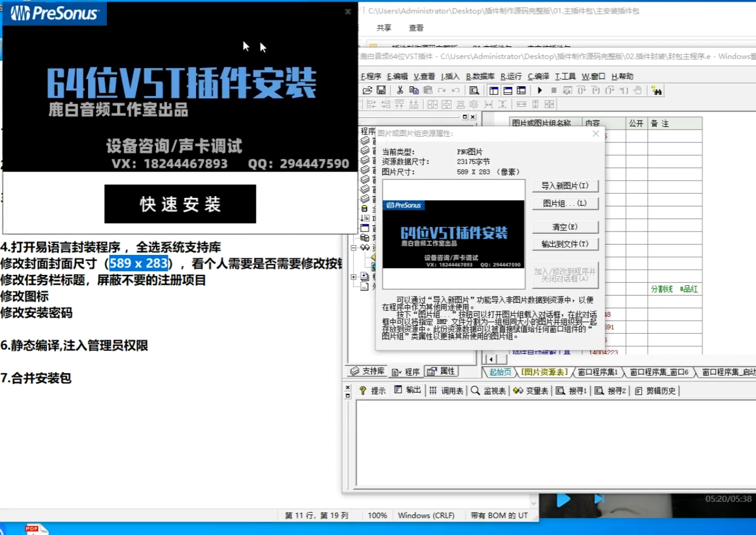Click the PDF icon on the taskbar
This screenshot has height=535, width=756.
tap(35, 529)
